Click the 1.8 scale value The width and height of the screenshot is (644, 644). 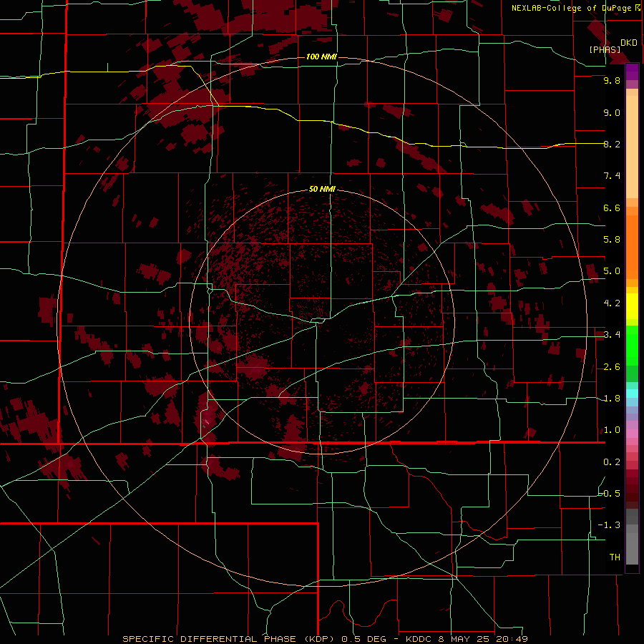click(612, 399)
